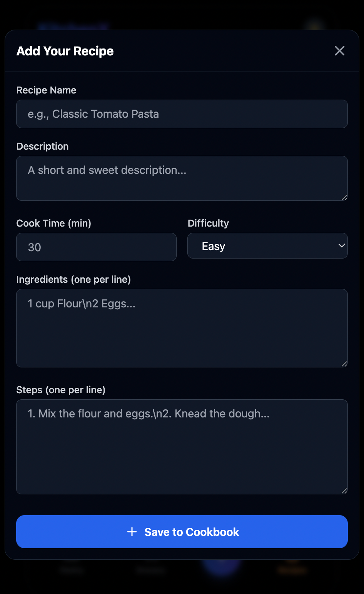The height and width of the screenshot is (594, 364).
Task: Click the Cook Time (min) label
Action: [x=53, y=223]
